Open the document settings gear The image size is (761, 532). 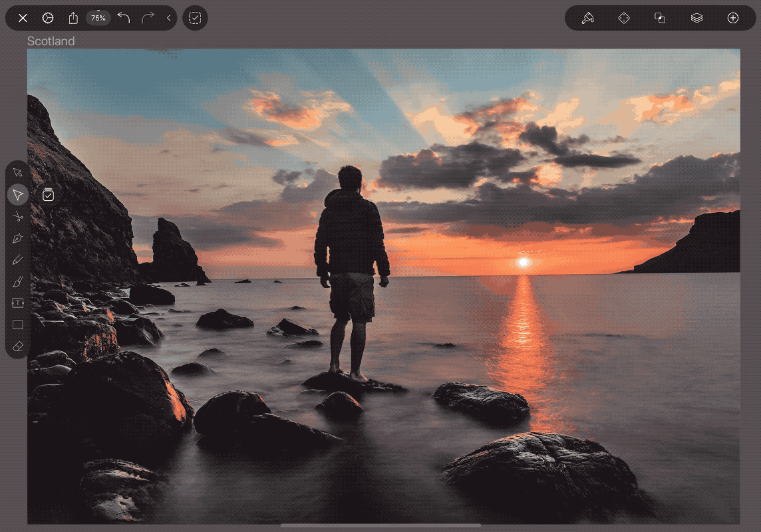[x=48, y=18]
